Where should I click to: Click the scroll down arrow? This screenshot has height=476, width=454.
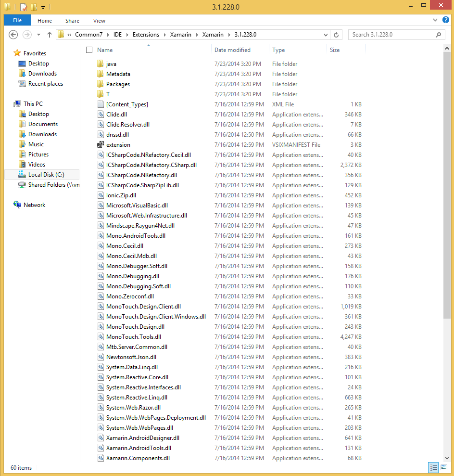pos(447,458)
